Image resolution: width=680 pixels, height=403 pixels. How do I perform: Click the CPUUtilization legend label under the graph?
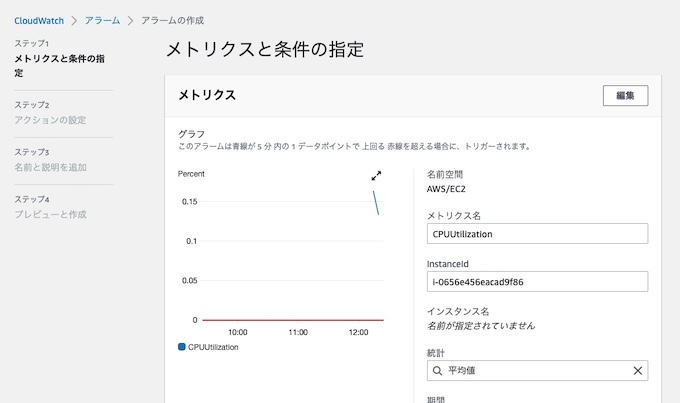pos(213,347)
